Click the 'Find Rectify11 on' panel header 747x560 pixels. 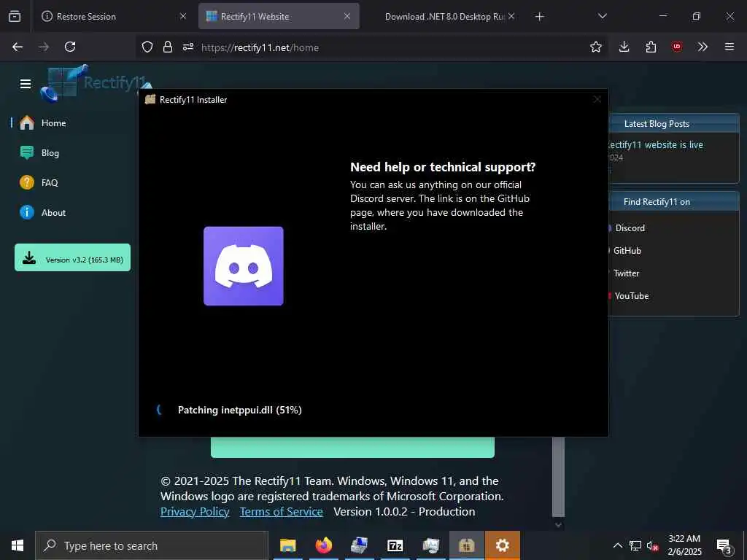coord(673,202)
